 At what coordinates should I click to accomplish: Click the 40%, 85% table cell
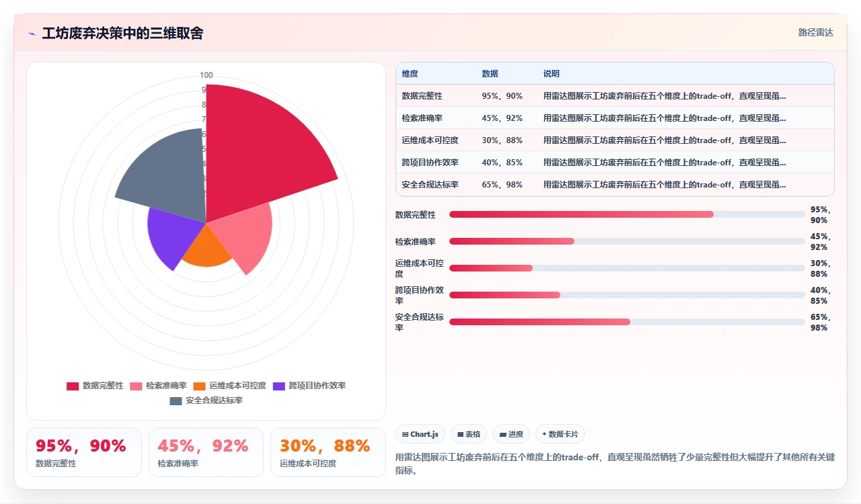[507, 163]
